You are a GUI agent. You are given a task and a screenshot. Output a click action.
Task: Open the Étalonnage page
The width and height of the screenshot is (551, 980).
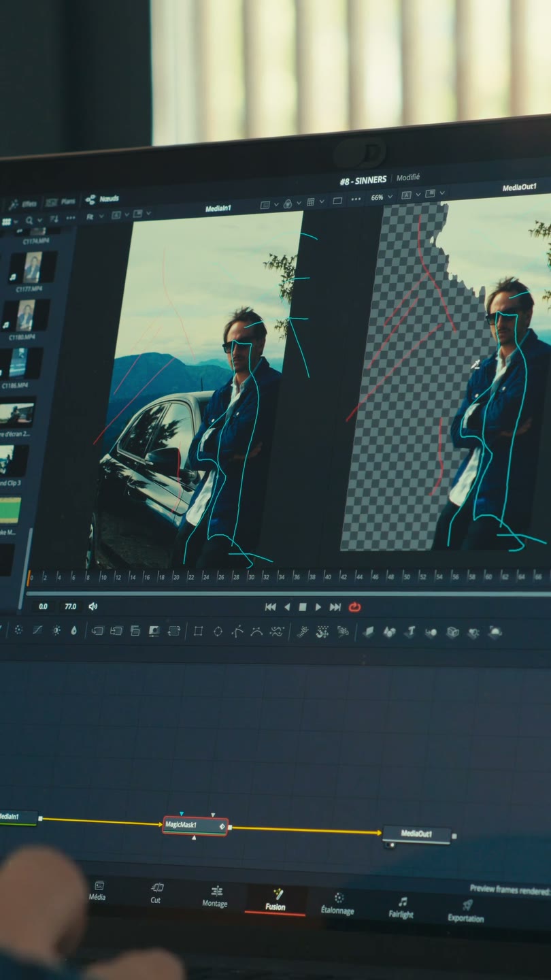[337, 904]
